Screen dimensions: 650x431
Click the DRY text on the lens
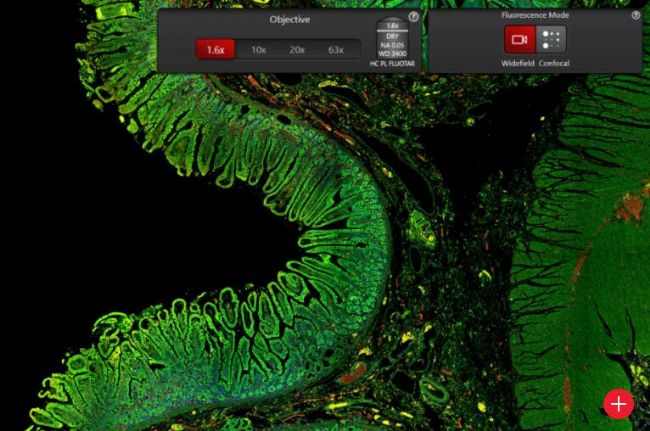[392, 36]
